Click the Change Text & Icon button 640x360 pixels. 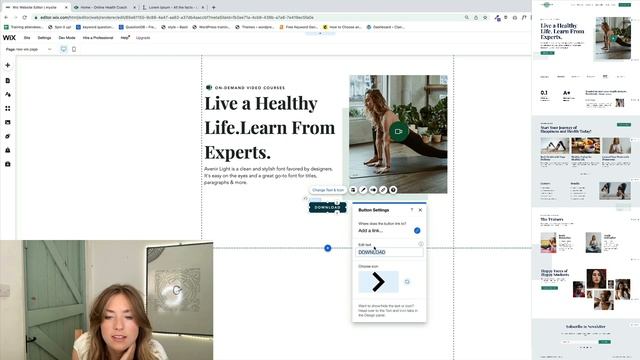[x=328, y=190]
